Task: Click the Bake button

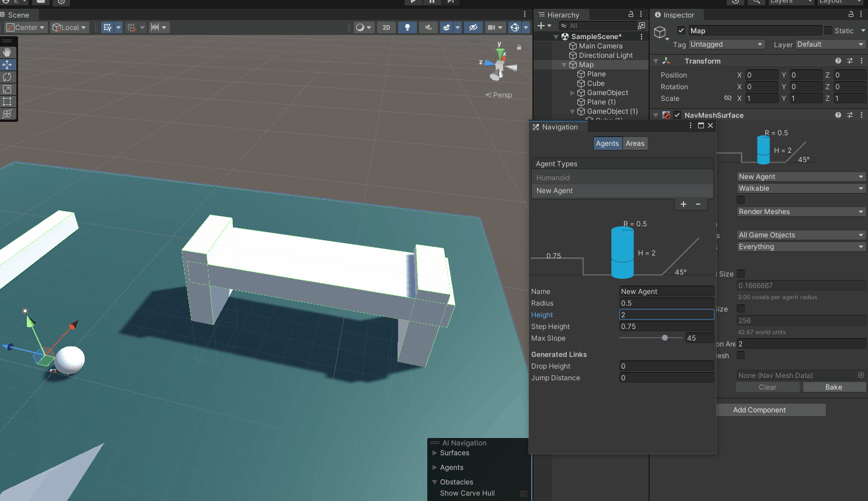Action: pos(834,387)
